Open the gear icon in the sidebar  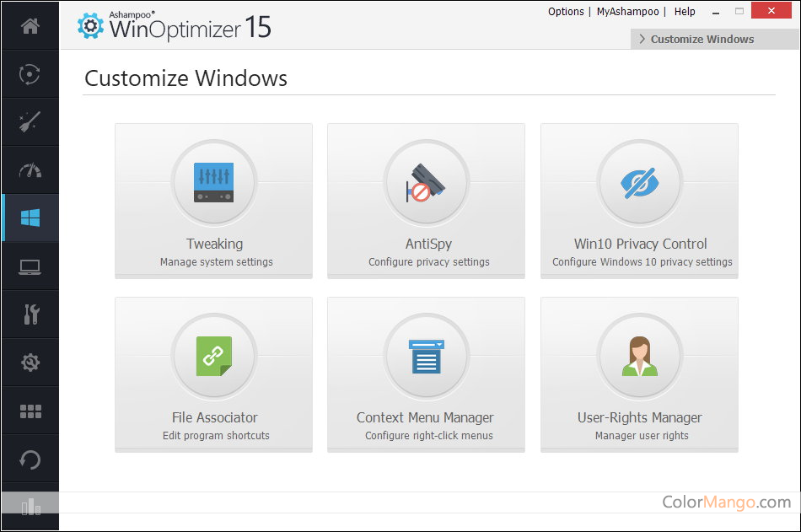tap(30, 363)
